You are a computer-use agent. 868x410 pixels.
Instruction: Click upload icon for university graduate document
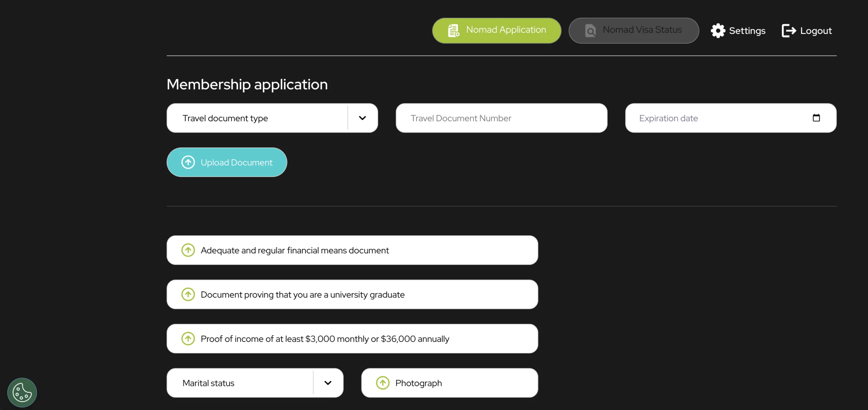click(x=188, y=294)
